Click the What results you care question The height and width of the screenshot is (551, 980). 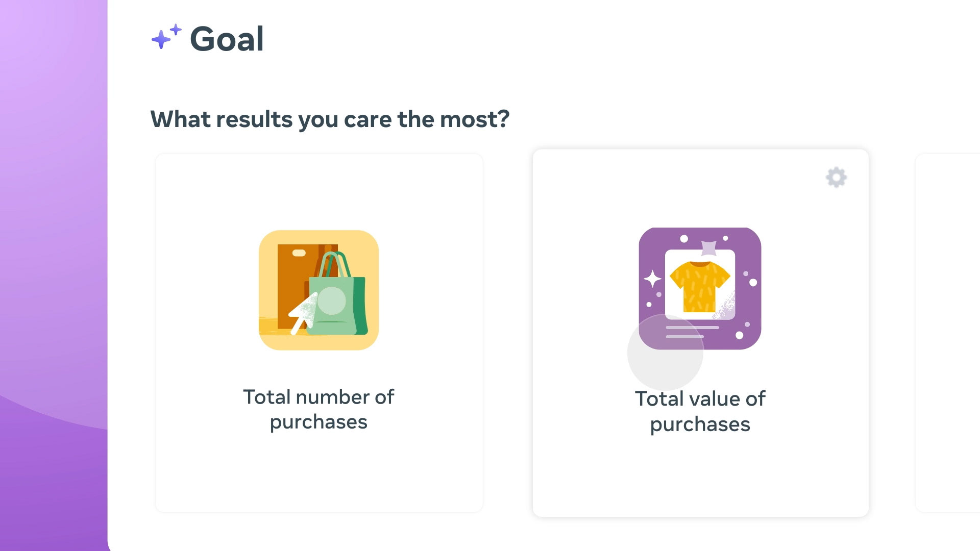(x=330, y=119)
